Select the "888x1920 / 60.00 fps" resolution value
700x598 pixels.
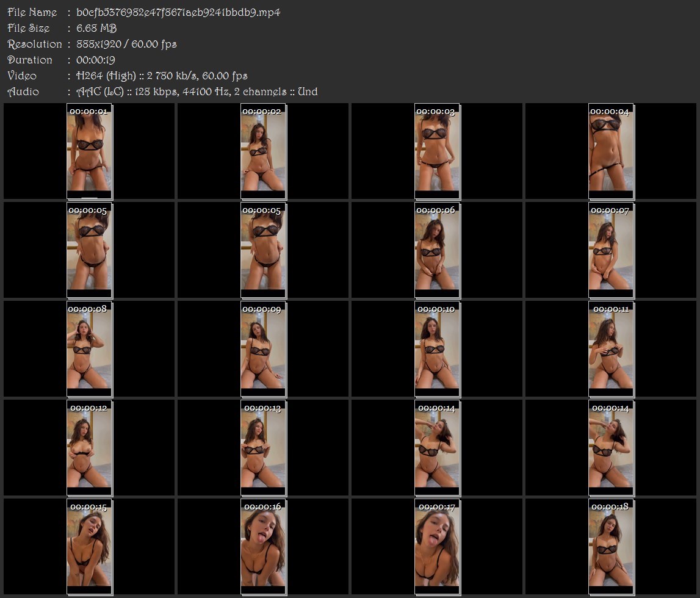click(x=126, y=44)
